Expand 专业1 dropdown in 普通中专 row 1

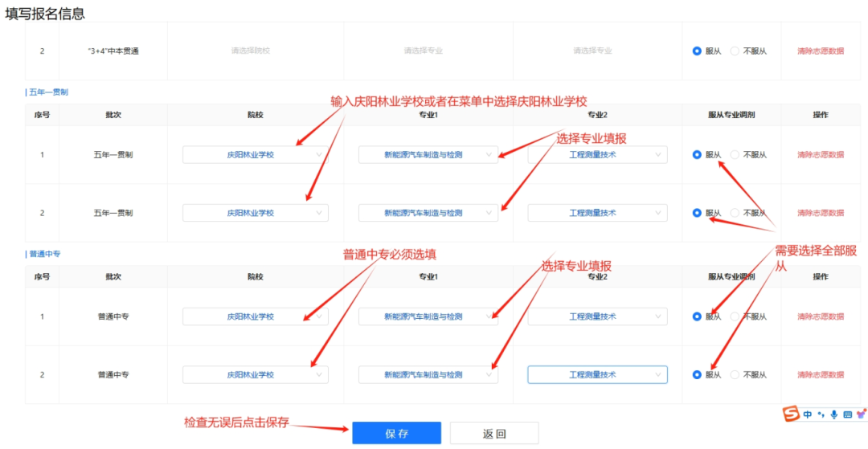pyautogui.click(x=428, y=316)
